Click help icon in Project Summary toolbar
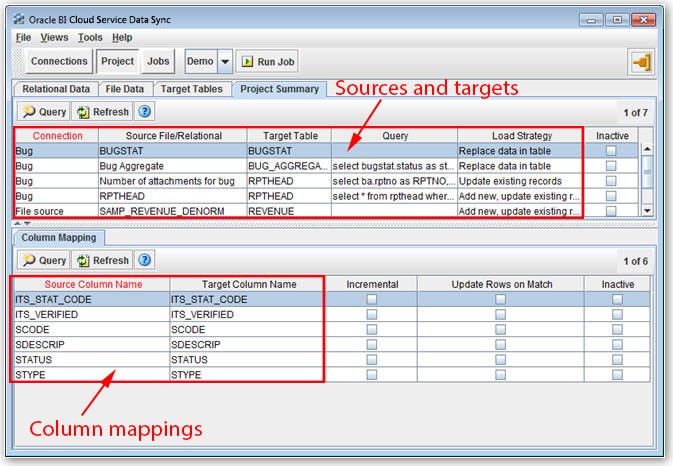Image resolution: width=673 pixels, height=466 pixels. 145,112
